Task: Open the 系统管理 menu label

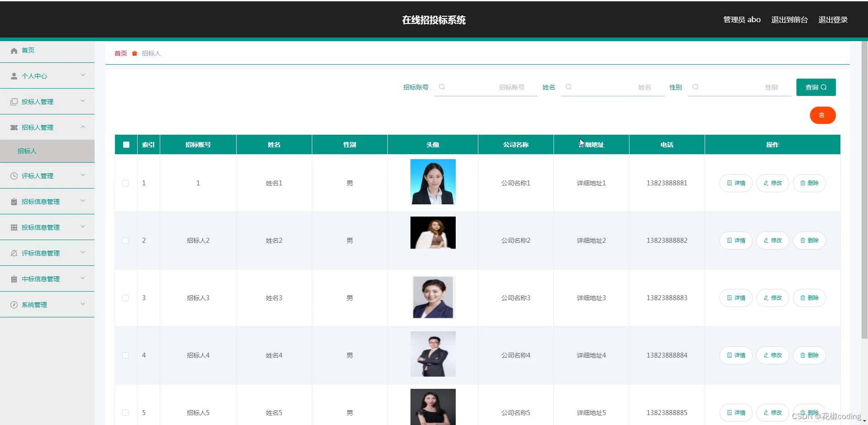Action: [x=34, y=305]
